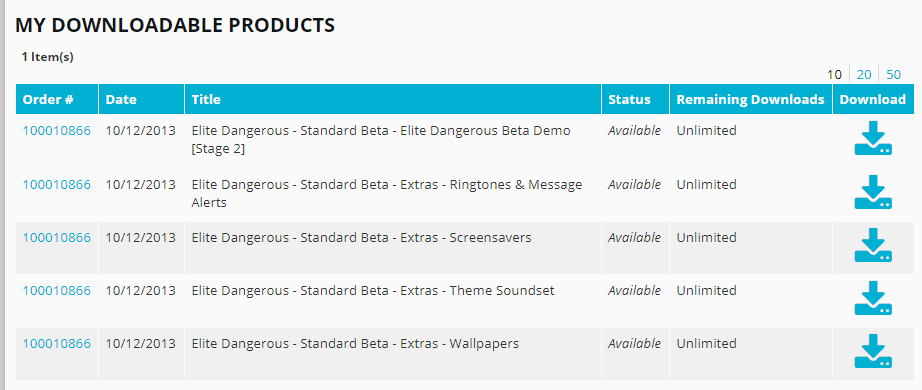Image resolution: width=922 pixels, height=390 pixels.
Task: Open order link in the Ringtones row
Action: [56, 185]
